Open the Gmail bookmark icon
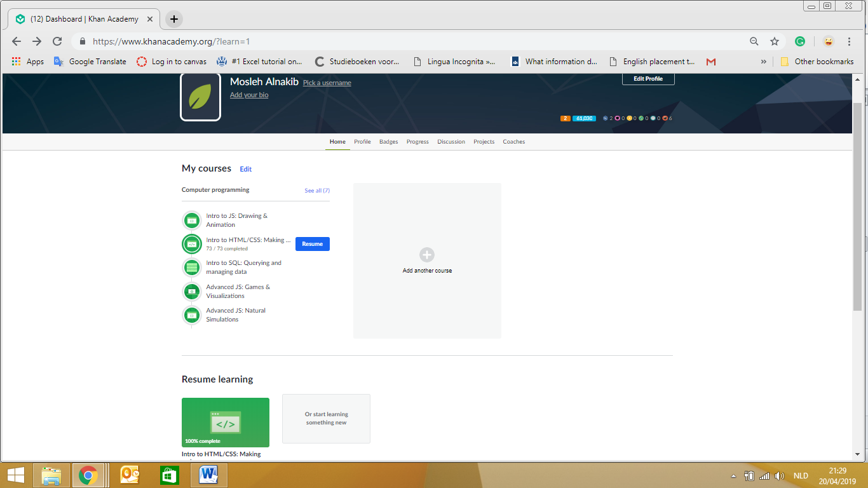 point(711,62)
